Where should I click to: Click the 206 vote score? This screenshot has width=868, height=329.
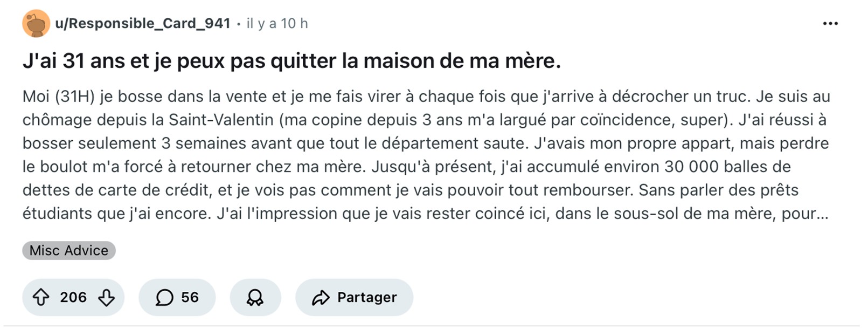point(73,297)
